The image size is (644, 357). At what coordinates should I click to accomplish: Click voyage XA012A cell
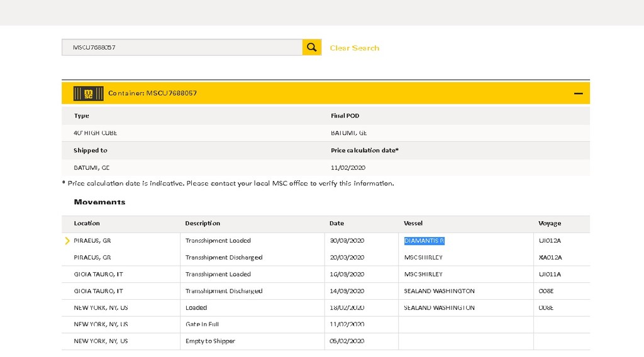click(x=550, y=257)
